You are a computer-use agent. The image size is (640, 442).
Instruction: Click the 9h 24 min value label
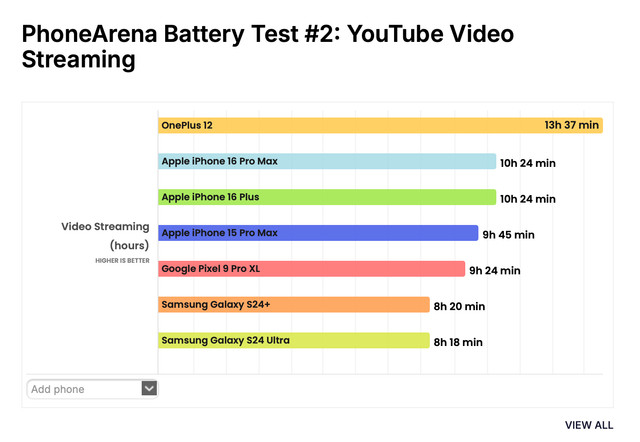(495, 270)
